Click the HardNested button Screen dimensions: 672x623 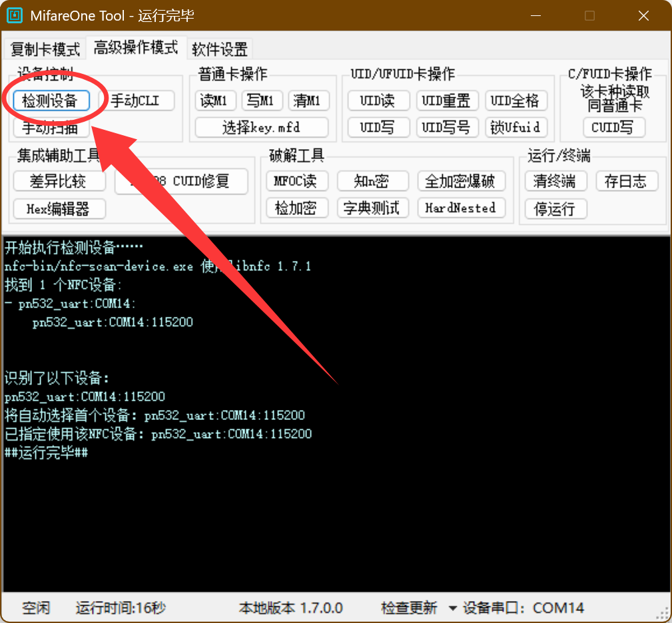click(461, 208)
